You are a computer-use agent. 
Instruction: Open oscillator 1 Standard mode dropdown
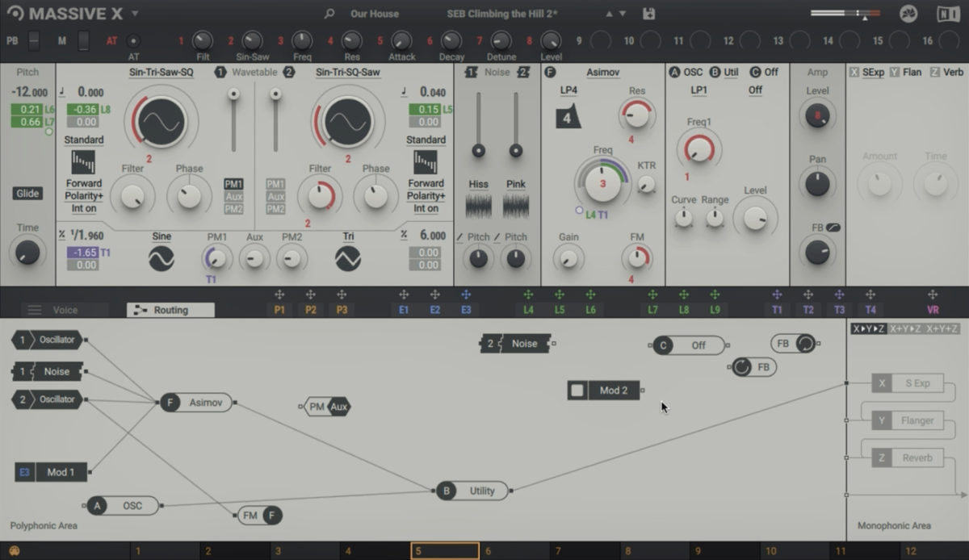[x=84, y=140]
